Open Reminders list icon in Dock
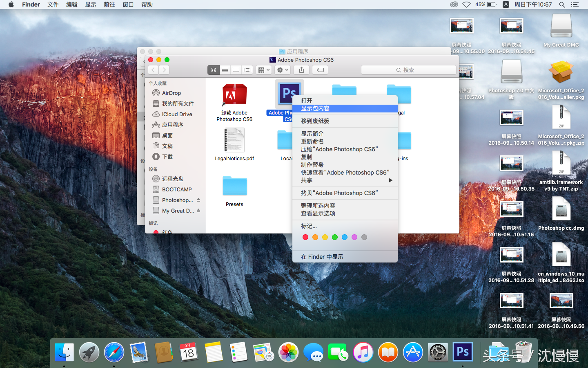 tap(238, 352)
